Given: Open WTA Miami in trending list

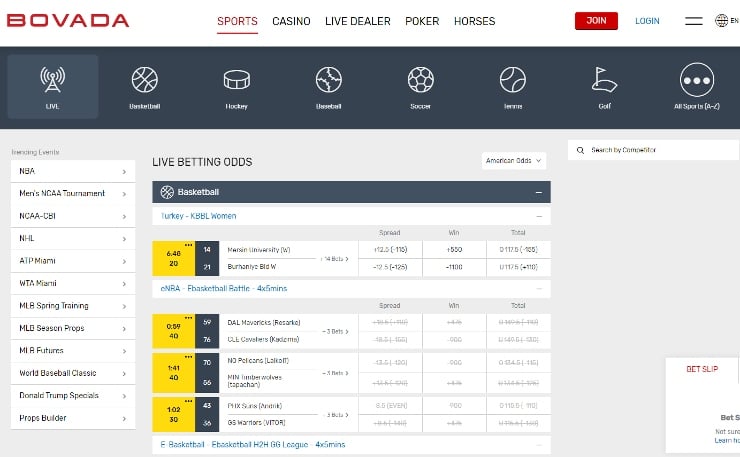Looking at the screenshot, I should (73, 283).
